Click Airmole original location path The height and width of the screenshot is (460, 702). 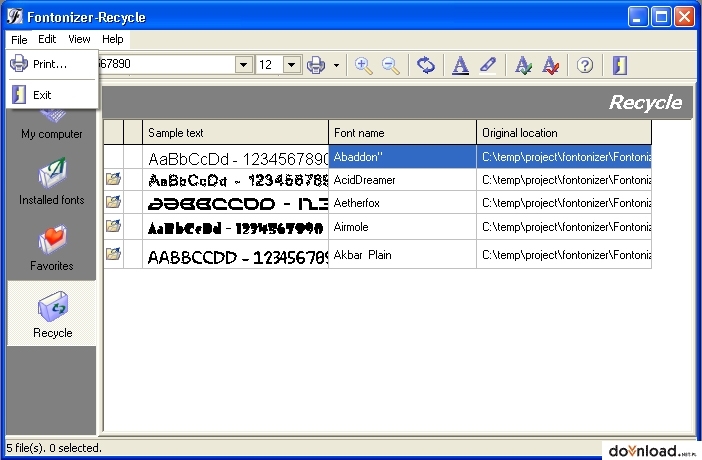[x=564, y=227]
